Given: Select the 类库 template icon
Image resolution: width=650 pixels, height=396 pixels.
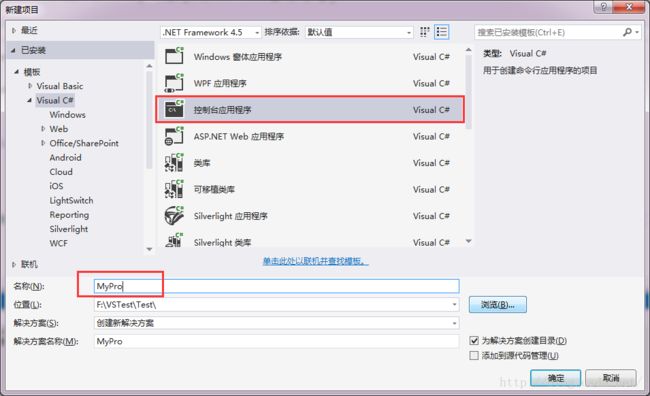Looking at the screenshot, I should (x=174, y=163).
